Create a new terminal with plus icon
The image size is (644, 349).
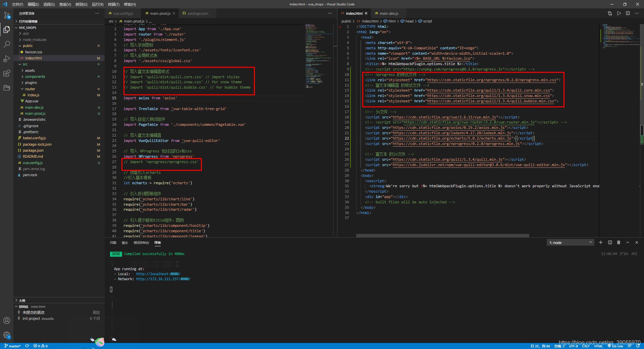tap(601, 242)
